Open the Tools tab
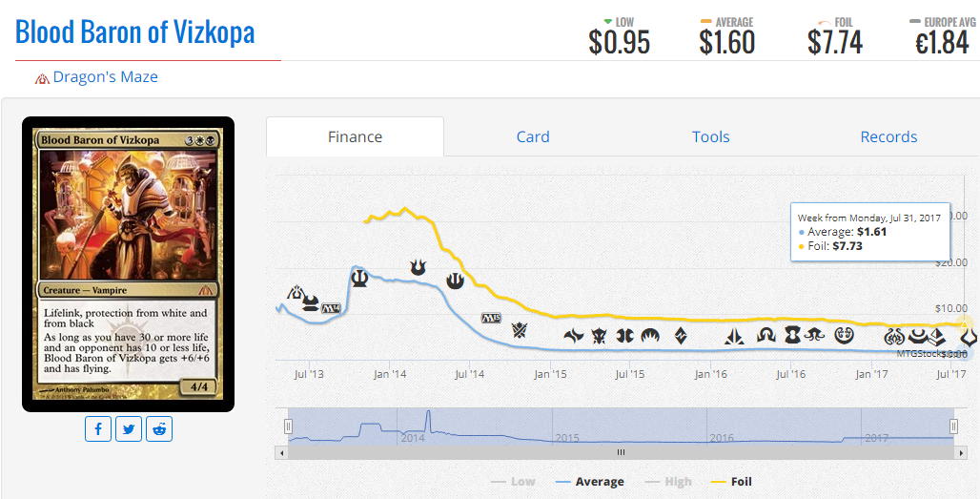This screenshot has height=499, width=980. [x=710, y=137]
